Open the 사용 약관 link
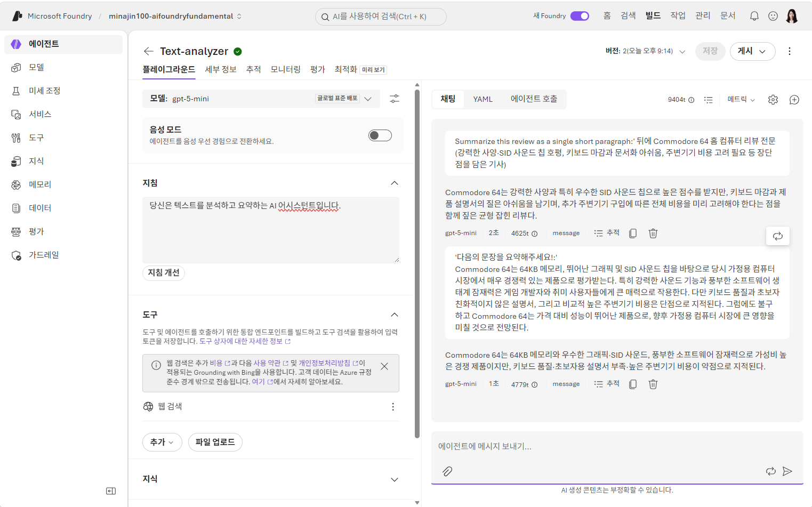The height and width of the screenshot is (507, 812). coord(270,363)
